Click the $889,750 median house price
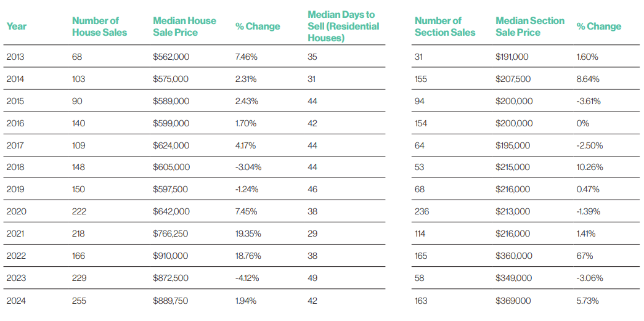The height and width of the screenshot is (321, 644). (x=171, y=301)
